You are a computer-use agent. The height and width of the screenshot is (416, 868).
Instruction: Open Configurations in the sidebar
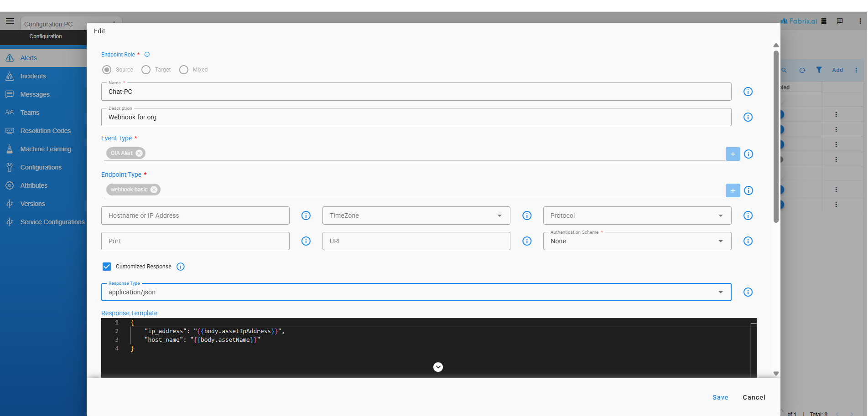[43, 167]
